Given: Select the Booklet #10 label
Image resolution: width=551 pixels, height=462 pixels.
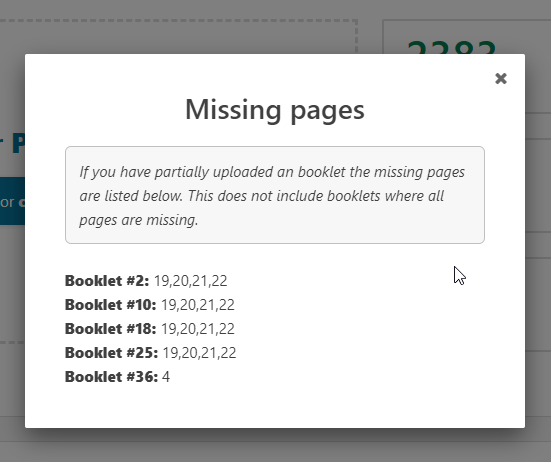Looking at the screenshot, I should (x=111, y=305).
